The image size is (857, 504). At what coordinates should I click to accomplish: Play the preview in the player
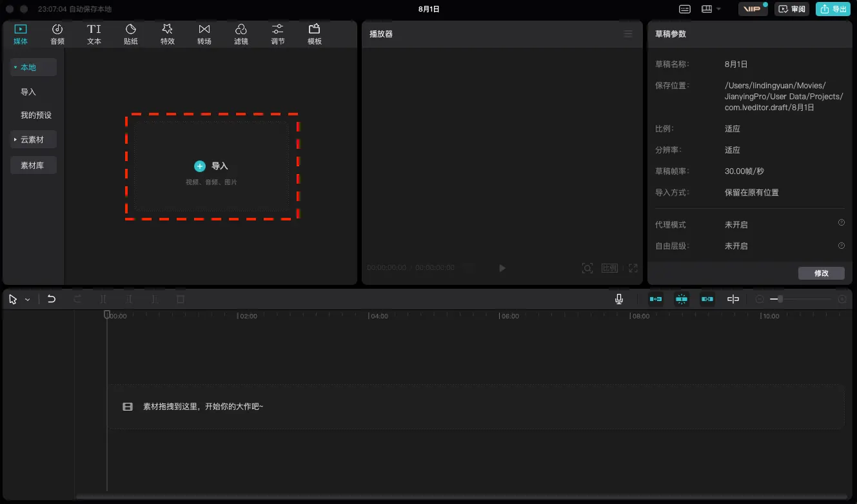[x=502, y=268]
